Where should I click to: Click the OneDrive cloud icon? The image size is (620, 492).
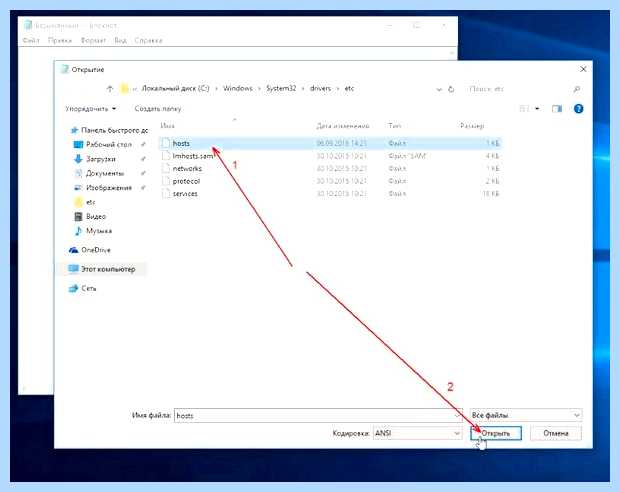74,250
